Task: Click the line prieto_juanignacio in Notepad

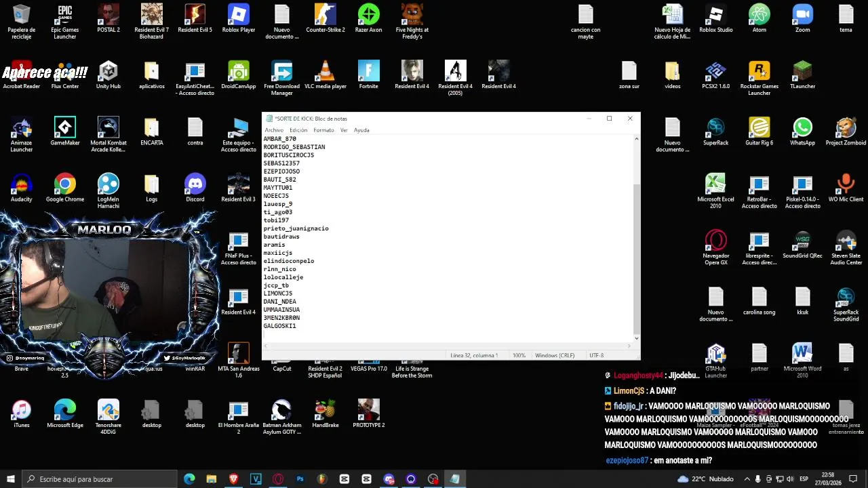Action: [x=296, y=228]
